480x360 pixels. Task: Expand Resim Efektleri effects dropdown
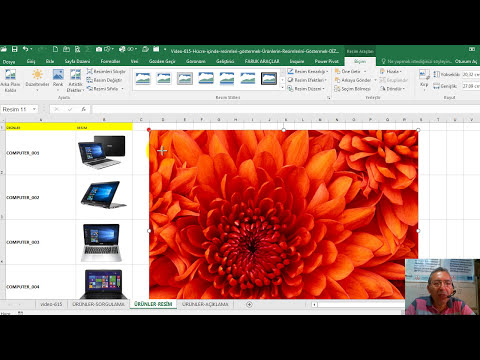[326, 80]
